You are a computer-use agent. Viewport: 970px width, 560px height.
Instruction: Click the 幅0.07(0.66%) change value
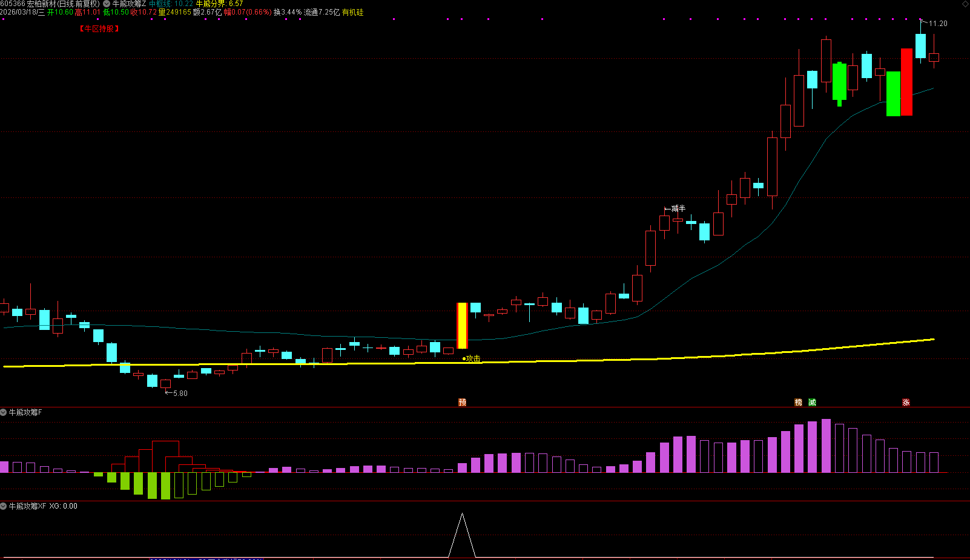point(248,12)
